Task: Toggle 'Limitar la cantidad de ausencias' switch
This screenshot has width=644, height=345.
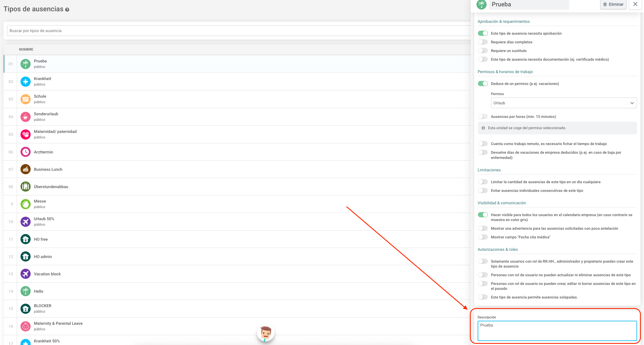Action: click(483, 182)
